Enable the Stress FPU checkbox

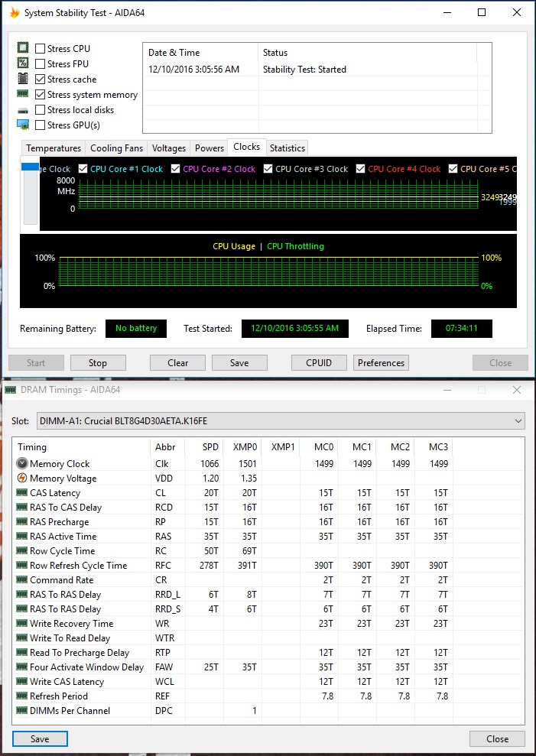click(40, 63)
